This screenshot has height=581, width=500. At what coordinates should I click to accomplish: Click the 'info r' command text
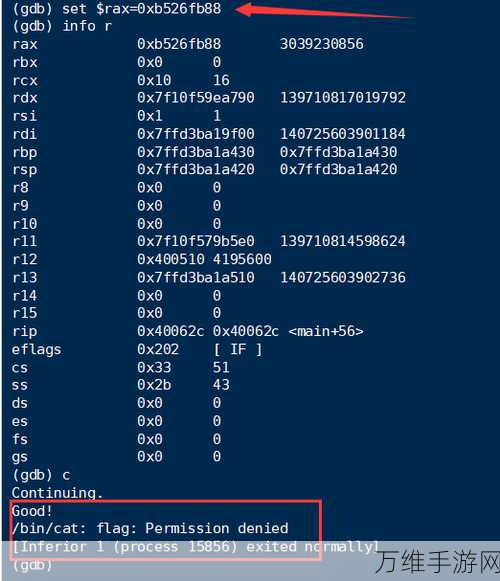pyautogui.click(x=87, y=26)
